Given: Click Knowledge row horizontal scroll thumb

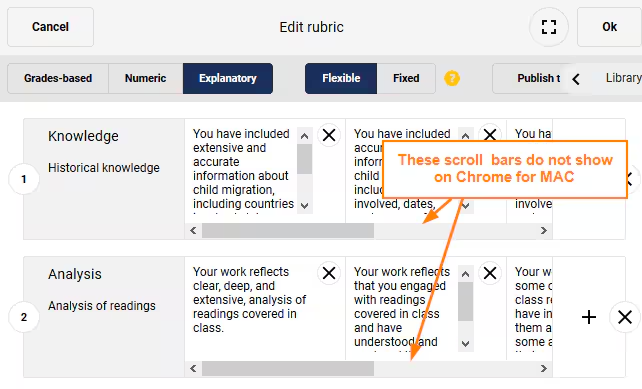Looking at the screenshot, I should (x=288, y=231).
